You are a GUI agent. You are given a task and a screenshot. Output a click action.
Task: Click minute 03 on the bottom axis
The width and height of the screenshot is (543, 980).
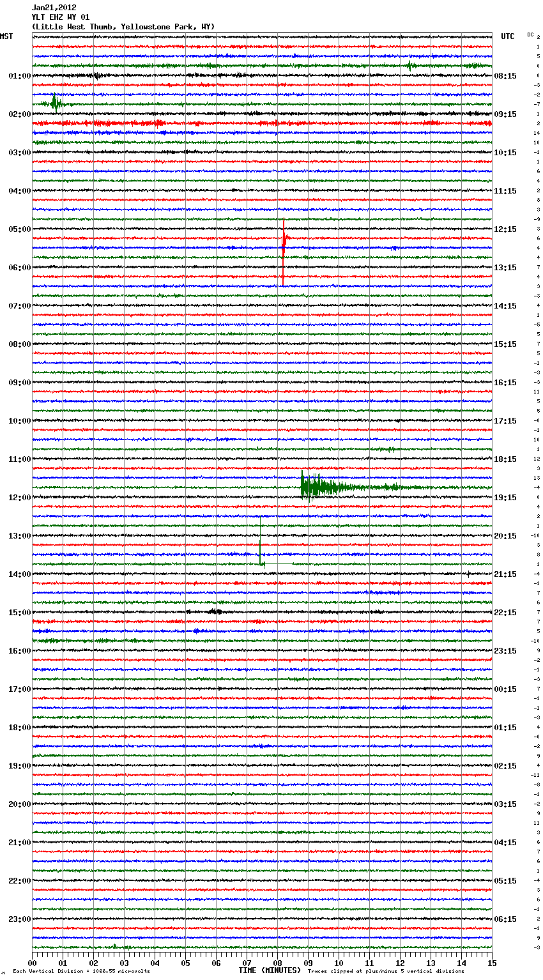coord(124,963)
